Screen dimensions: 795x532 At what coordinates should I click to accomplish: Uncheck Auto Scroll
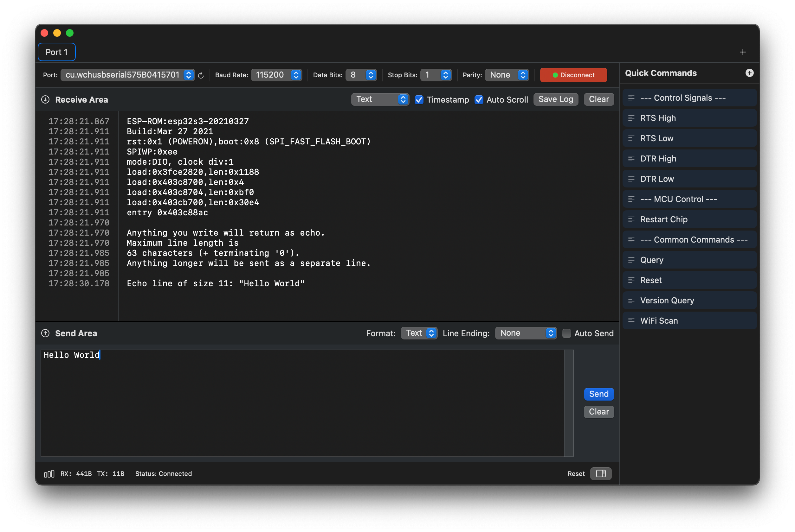pyautogui.click(x=479, y=100)
